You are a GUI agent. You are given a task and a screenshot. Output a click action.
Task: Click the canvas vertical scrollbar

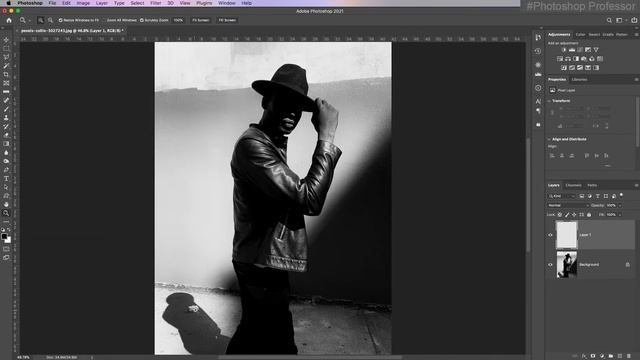coord(528,196)
